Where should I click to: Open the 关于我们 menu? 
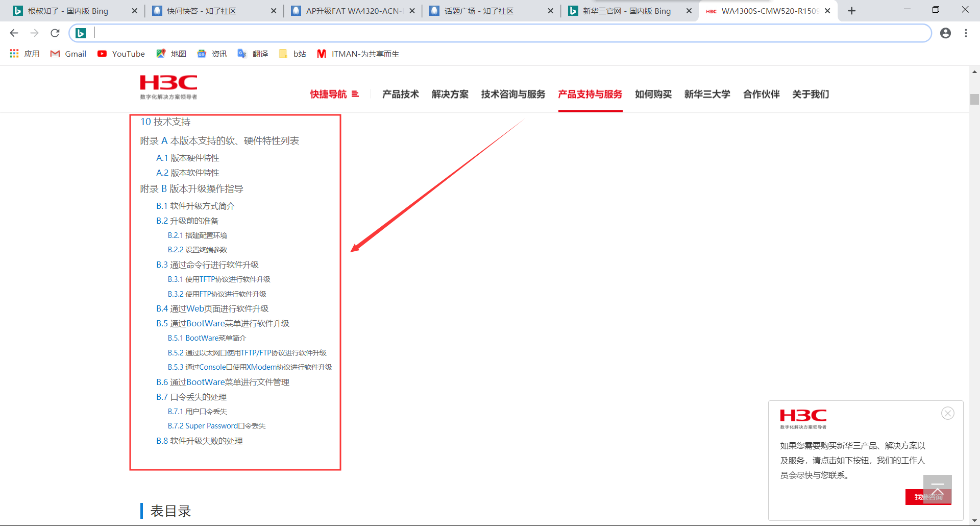811,94
